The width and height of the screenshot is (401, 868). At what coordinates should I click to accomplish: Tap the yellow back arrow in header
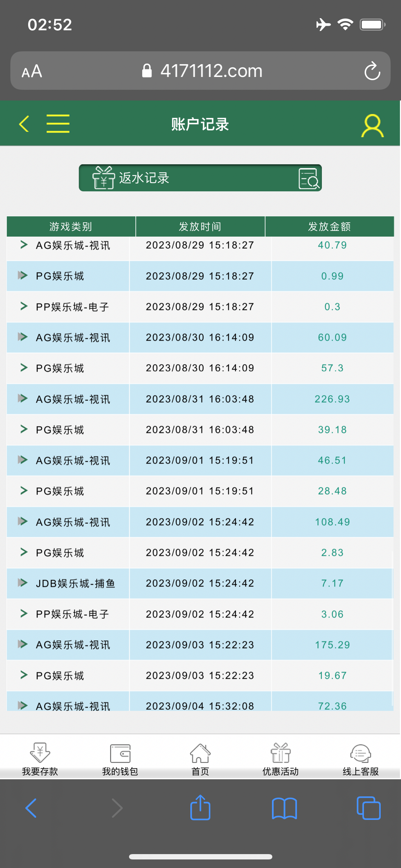tap(24, 124)
